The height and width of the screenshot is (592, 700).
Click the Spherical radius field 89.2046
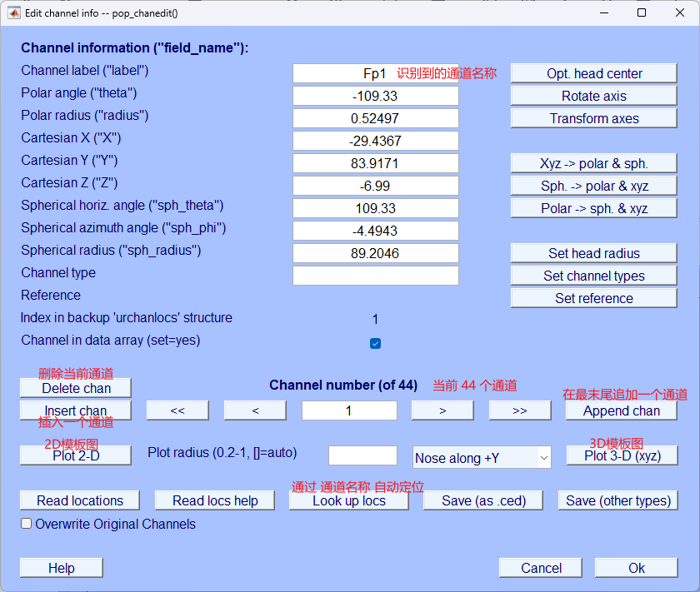376,253
